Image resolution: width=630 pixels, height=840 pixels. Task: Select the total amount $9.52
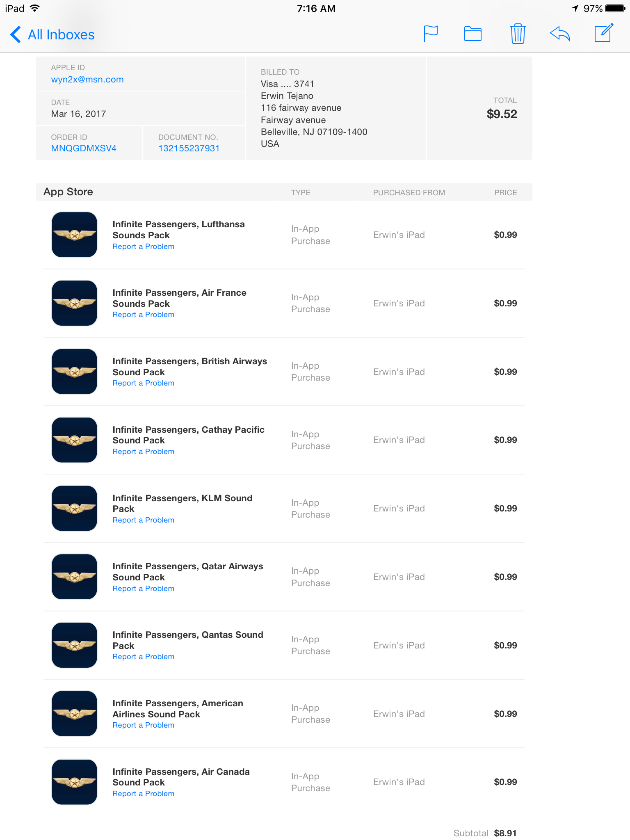tap(502, 114)
